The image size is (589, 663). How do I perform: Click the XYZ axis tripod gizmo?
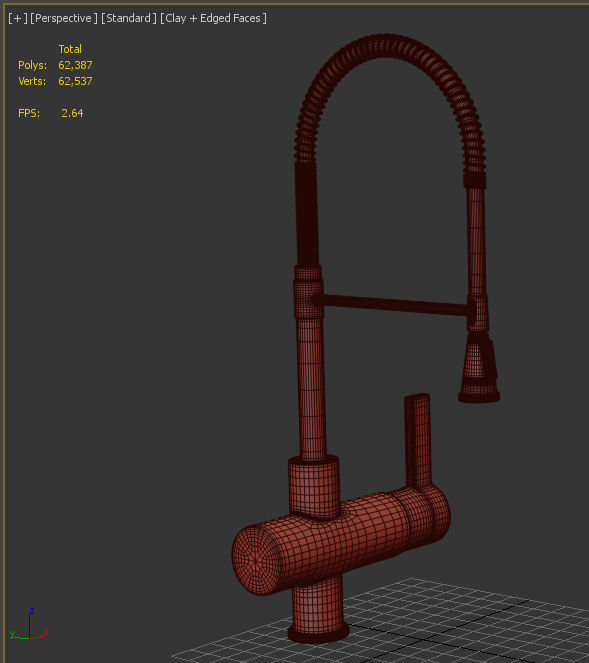[x=28, y=625]
